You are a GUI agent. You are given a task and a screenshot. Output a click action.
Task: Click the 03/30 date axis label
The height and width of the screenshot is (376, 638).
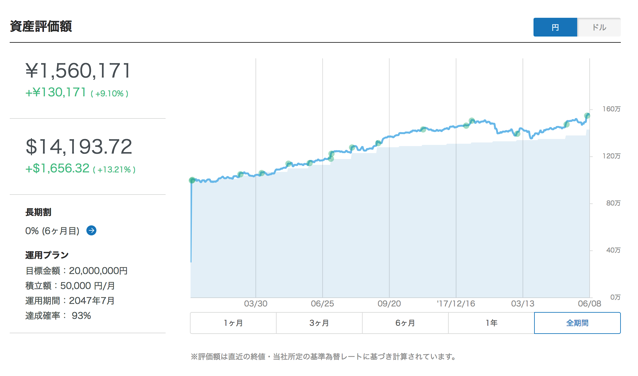coord(256,304)
